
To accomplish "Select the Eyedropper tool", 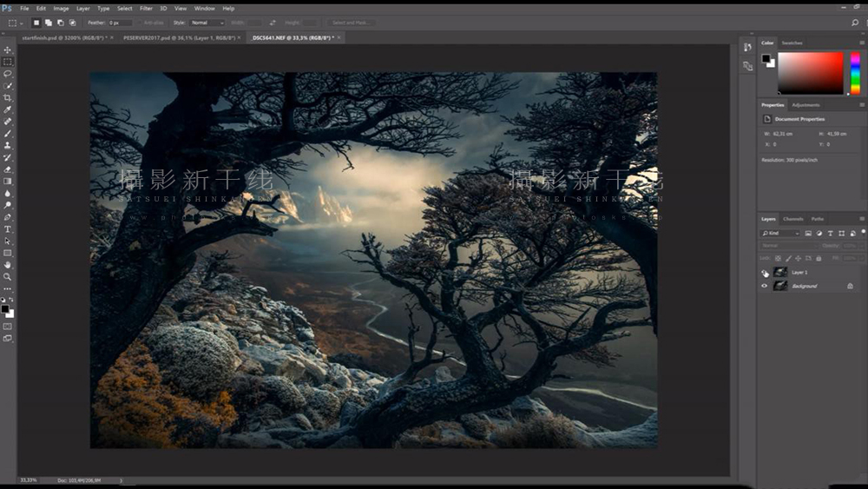I will (x=8, y=109).
